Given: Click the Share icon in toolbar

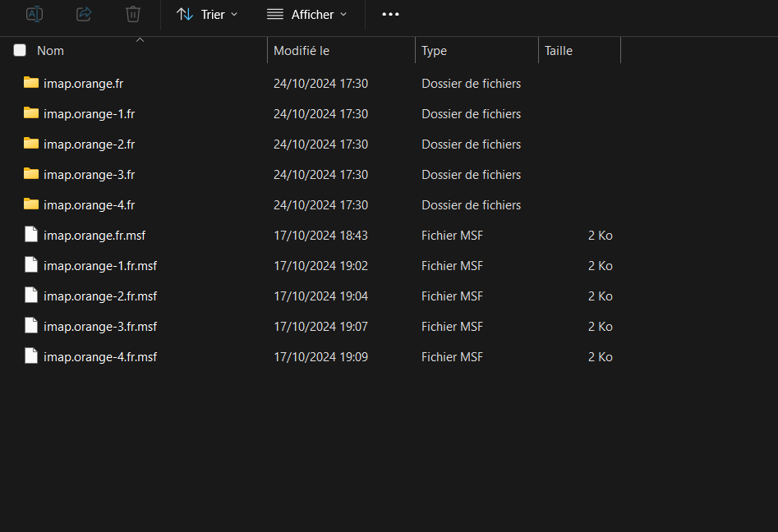Looking at the screenshot, I should [x=84, y=14].
